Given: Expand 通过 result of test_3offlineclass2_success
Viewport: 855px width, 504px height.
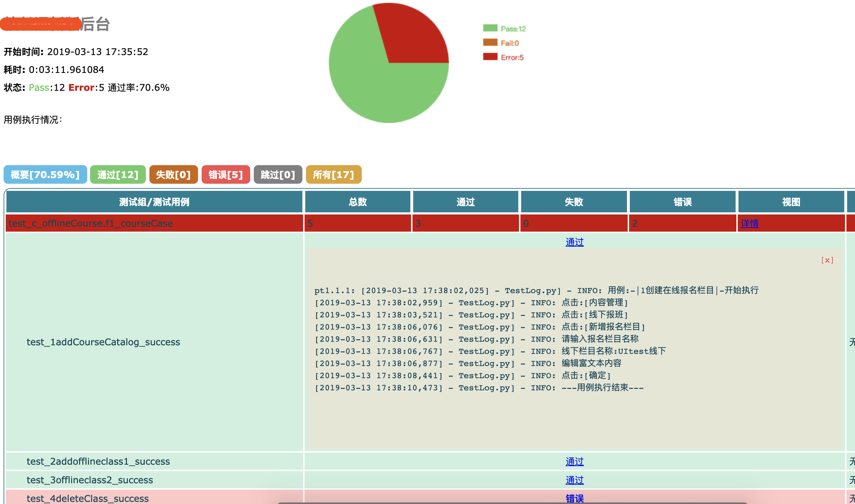Looking at the screenshot, I should 574,480.
